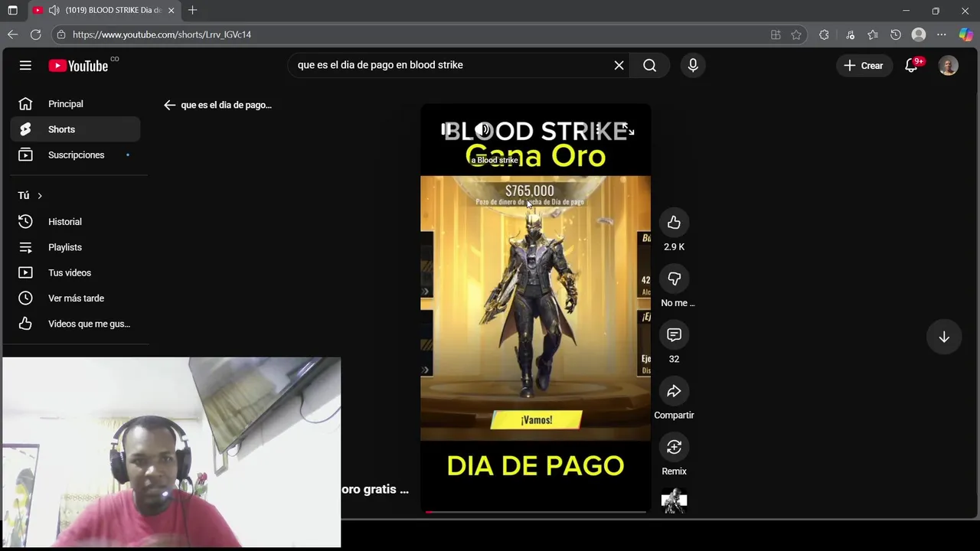Image resolution: width=980 pixels, height=551 pixels.
Task: Like the Short with thumbs up
Action: tap(674, 223)
